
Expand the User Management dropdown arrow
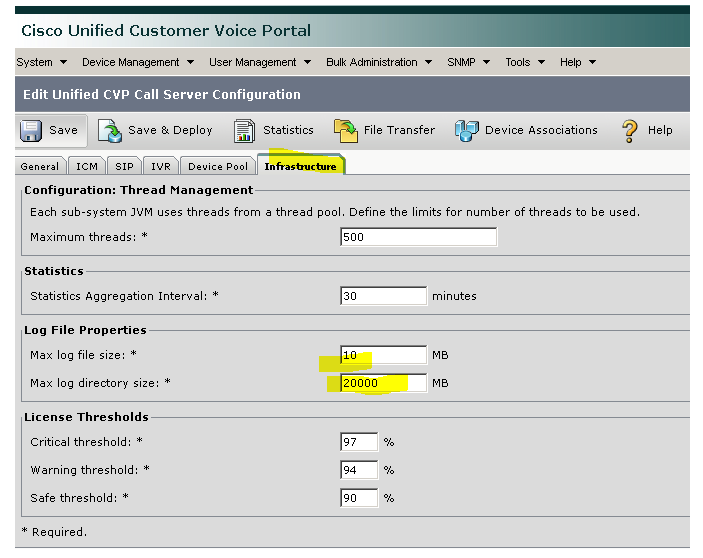coord(307,62)
